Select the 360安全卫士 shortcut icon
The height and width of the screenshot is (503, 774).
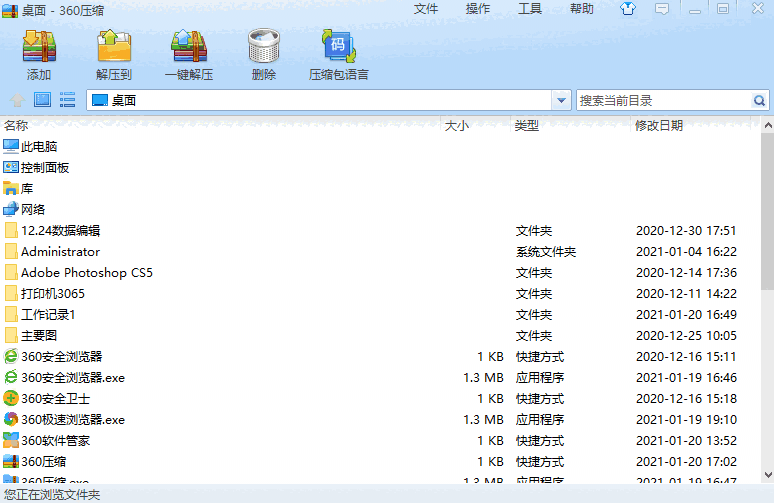click(11, 398)
